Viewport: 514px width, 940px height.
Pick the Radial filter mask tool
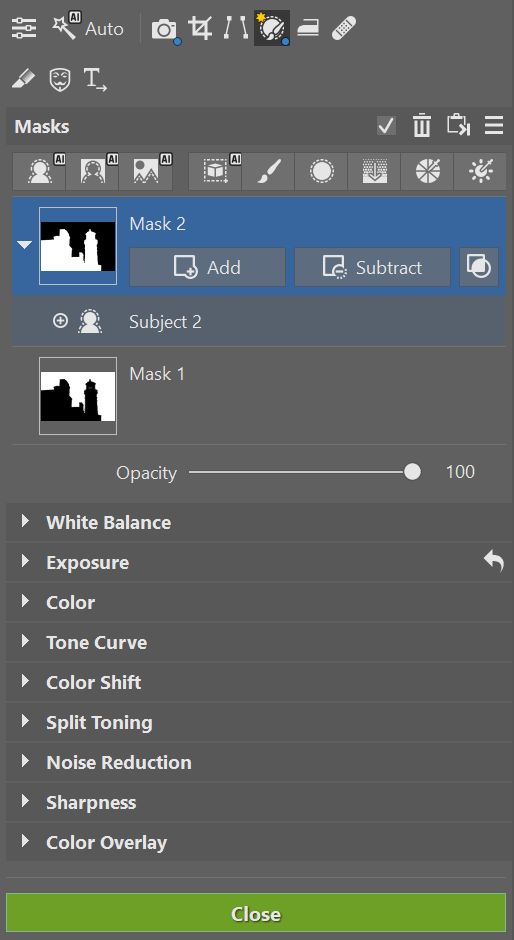pyautogui.click(x=321, y=172)
